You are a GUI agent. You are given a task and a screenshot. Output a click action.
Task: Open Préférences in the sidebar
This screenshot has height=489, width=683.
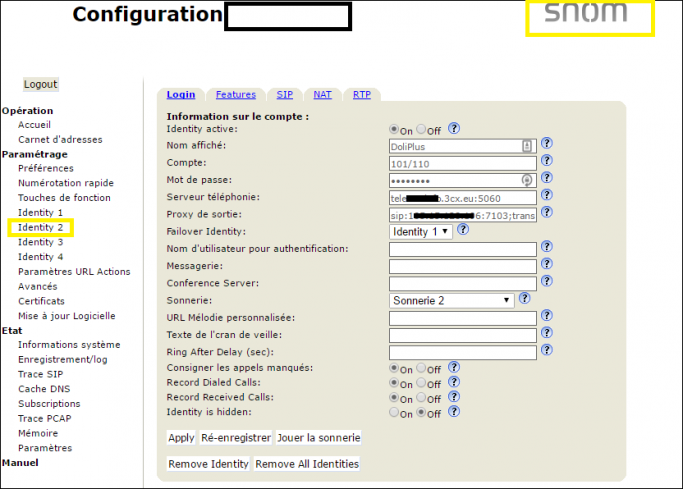[46, 169]
